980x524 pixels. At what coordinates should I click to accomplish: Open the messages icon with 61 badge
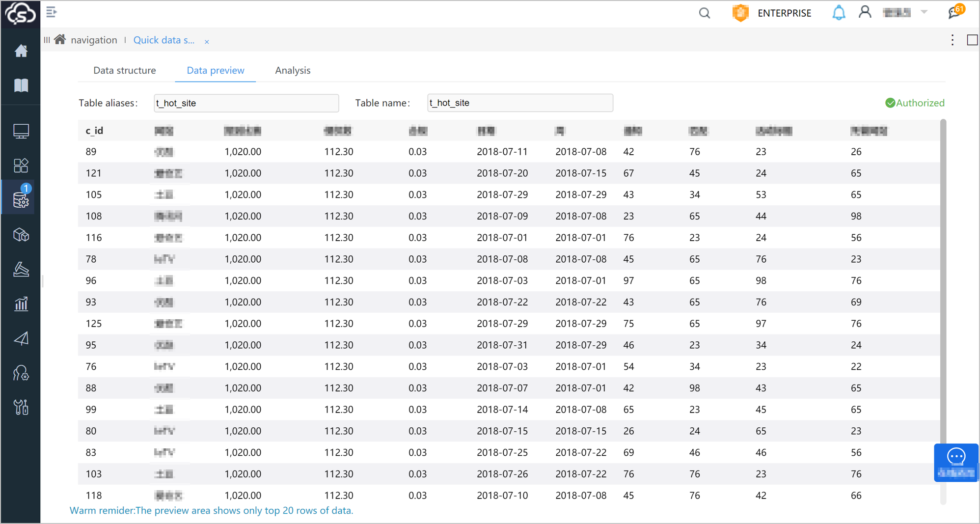(x=956, y=12)
